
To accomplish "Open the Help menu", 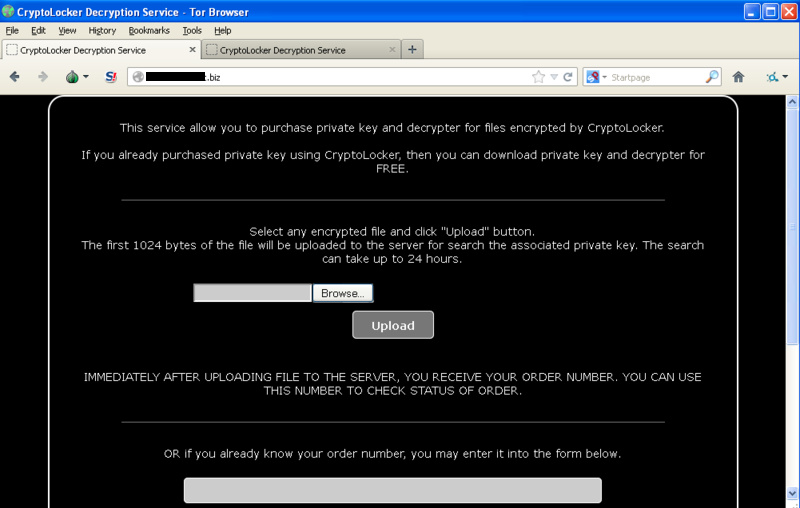I will point(222,31).
